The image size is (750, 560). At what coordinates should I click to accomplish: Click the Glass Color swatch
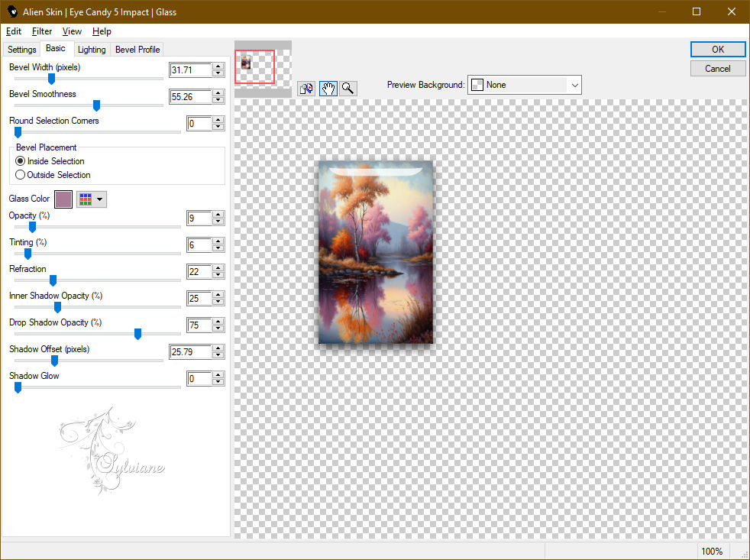[63, 199]
